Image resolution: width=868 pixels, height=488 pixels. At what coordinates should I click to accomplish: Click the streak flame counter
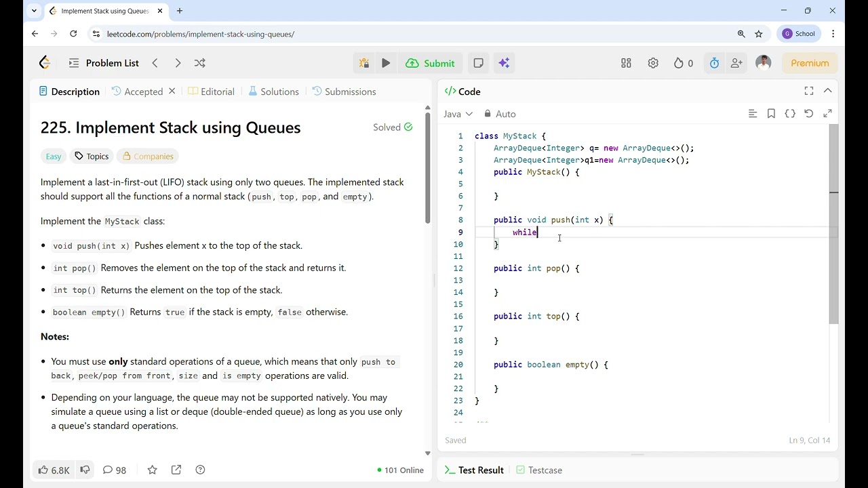pos(683,63)
